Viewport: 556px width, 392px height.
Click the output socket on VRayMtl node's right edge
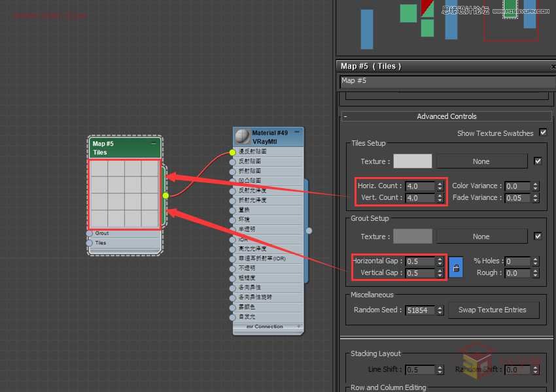309,230
